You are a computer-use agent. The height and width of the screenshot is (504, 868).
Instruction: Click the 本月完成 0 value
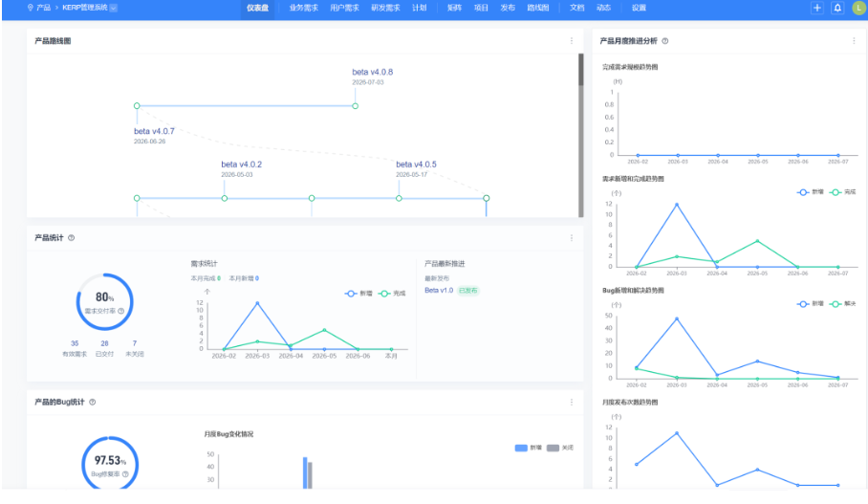[x=219, y=278]
